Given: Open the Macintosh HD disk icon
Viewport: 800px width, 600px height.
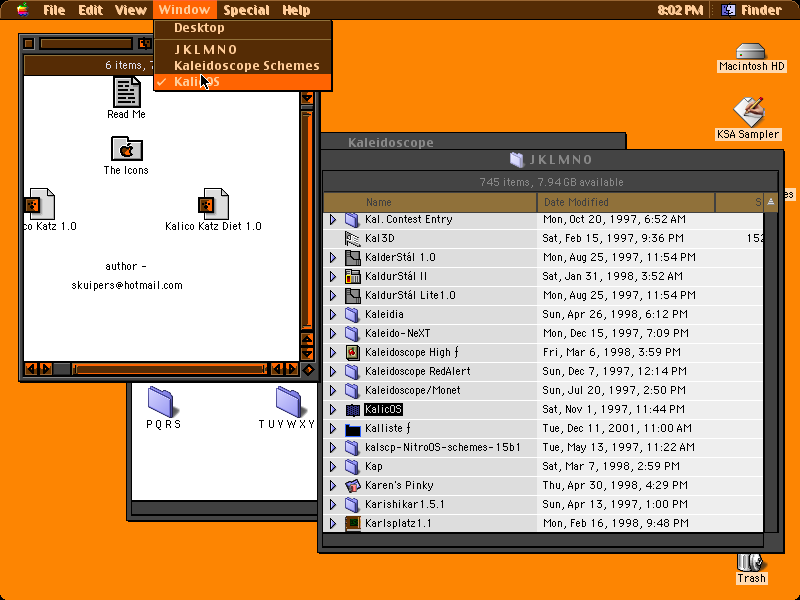Looking at the screenshot, I should (751, 52).
